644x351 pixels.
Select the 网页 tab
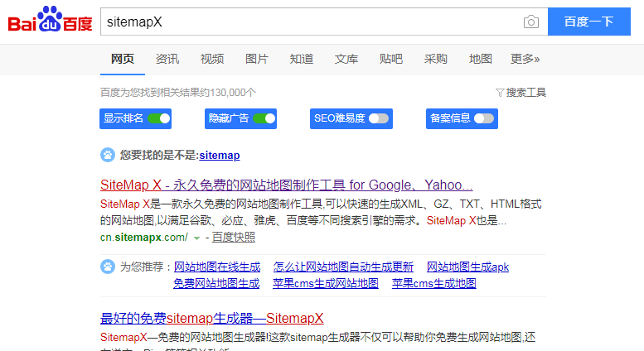click(123, 59)
